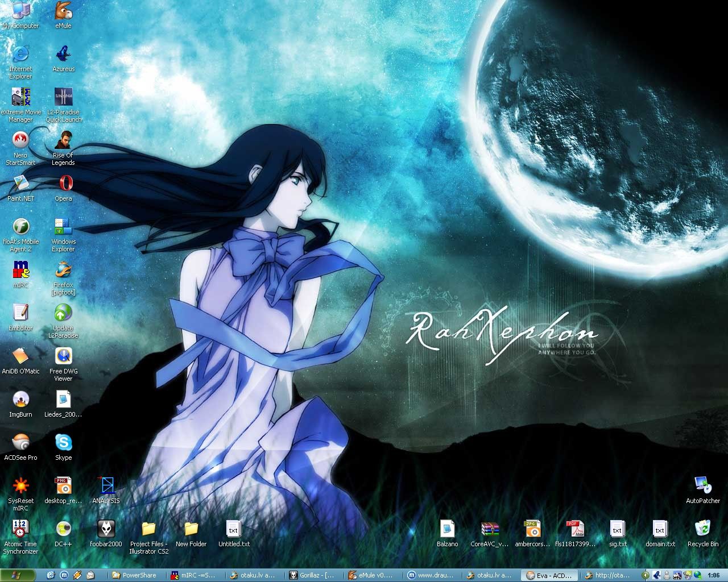Open ACDSee Pro desktop icon

click(x=20, y=447)
